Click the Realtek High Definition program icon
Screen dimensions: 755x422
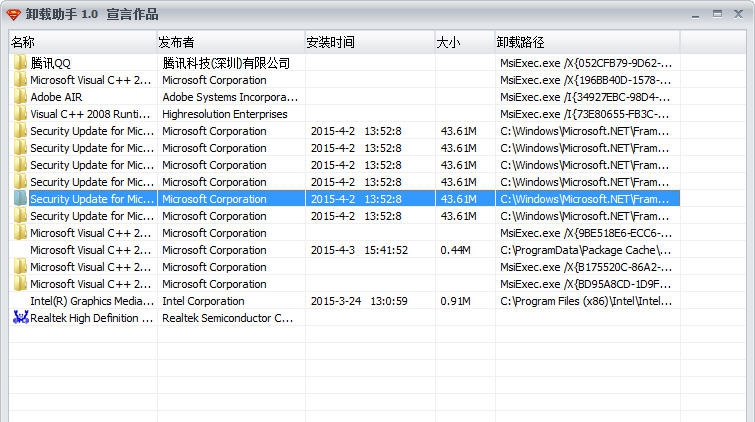(x=20, y=317)
